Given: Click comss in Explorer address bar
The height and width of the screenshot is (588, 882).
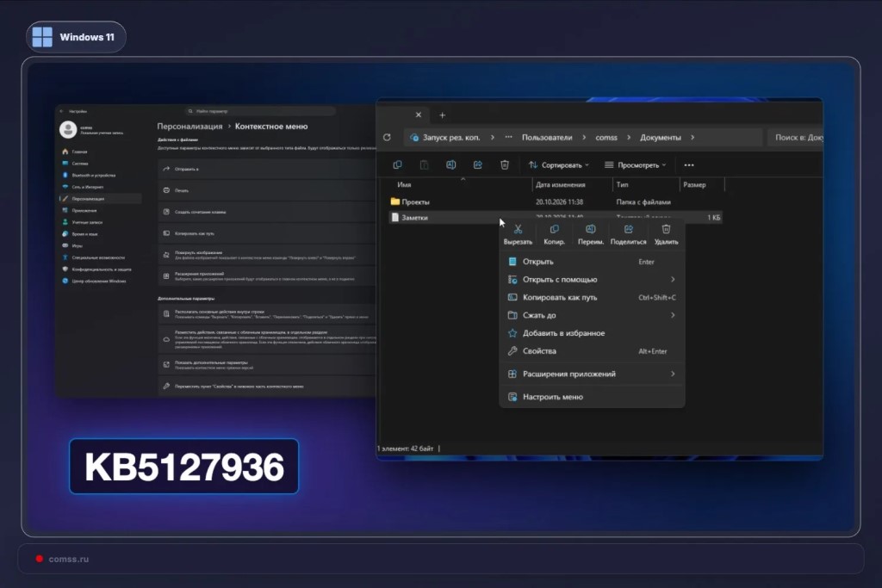Looking at the screenshot, I should [x=606, y=137].
